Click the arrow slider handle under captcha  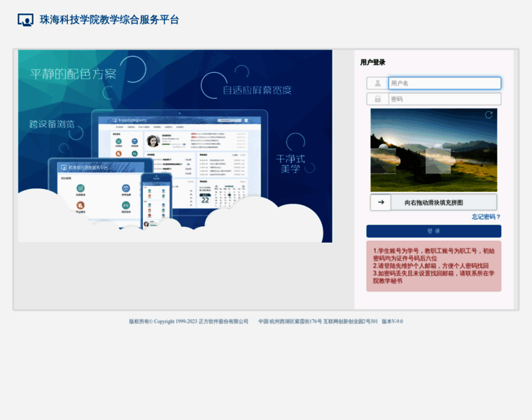coord(381,202)
